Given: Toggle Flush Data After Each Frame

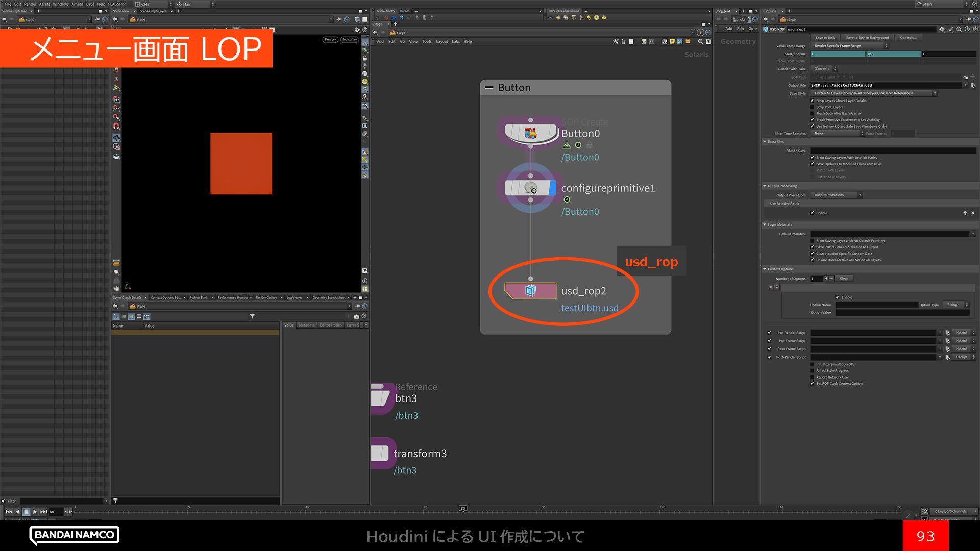Looking at the screenshot, I should 812,113.
